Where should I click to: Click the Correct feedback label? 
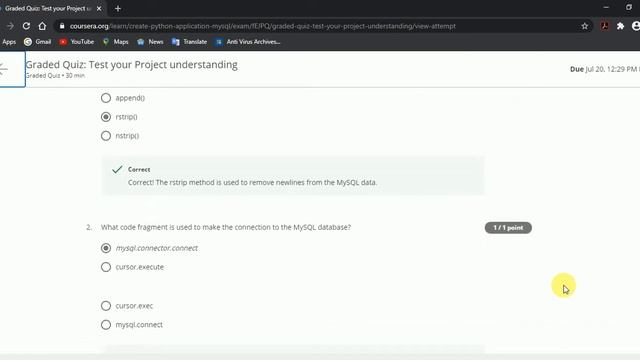139,169
